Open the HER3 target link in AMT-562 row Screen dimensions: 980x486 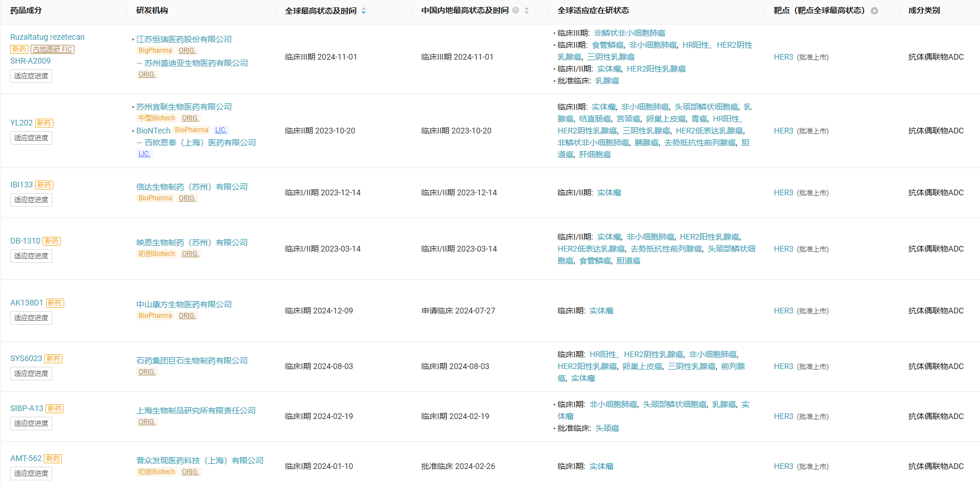[784, 466]
